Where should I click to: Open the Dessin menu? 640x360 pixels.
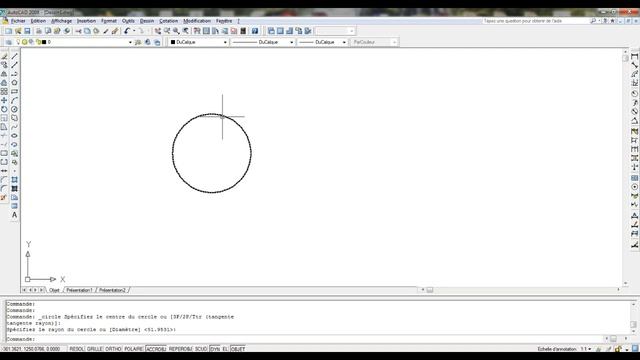[x=147, y=21]
